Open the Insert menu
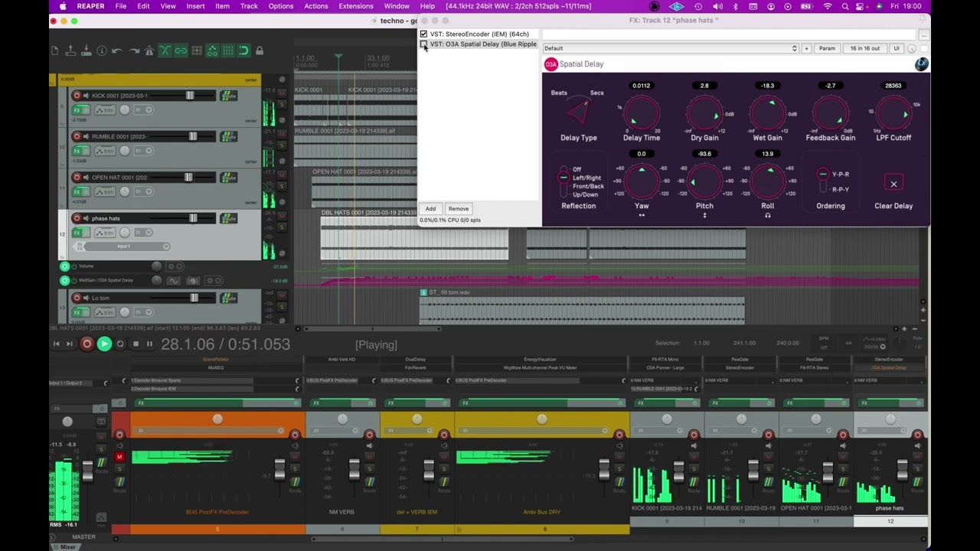The image size is (980, 551). [195, 6]
